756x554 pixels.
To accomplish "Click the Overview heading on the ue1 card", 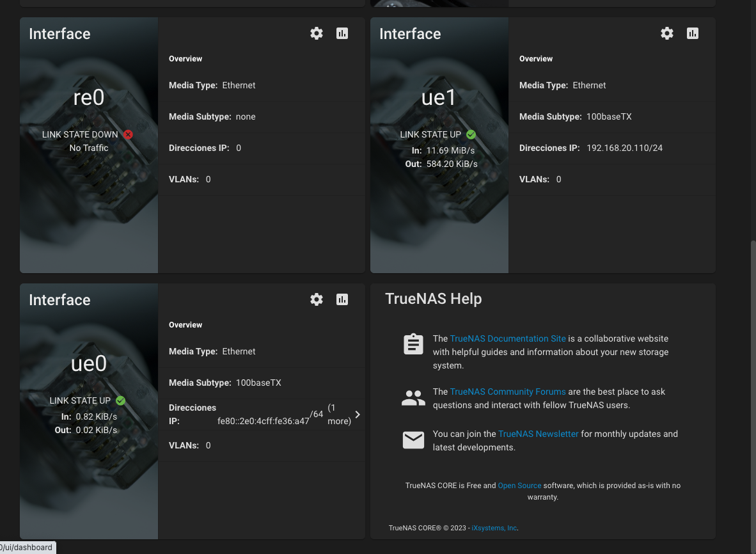I will click(x=536, y=59).
